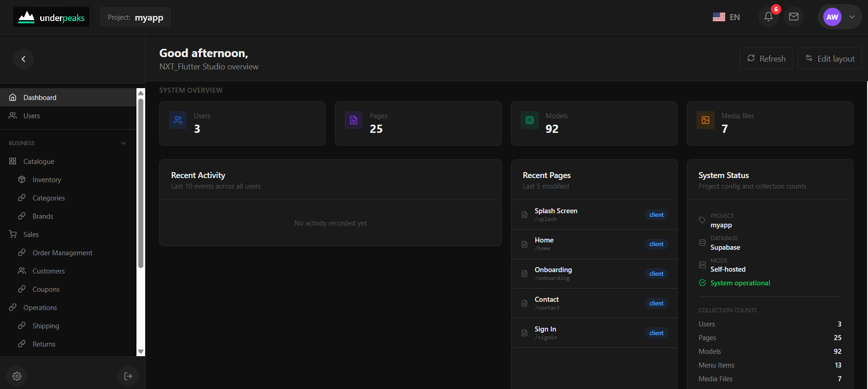Screen dimensions: 868x389
Task: Go to Dashboard in the sidebar
Action: [x=68, y=97]
